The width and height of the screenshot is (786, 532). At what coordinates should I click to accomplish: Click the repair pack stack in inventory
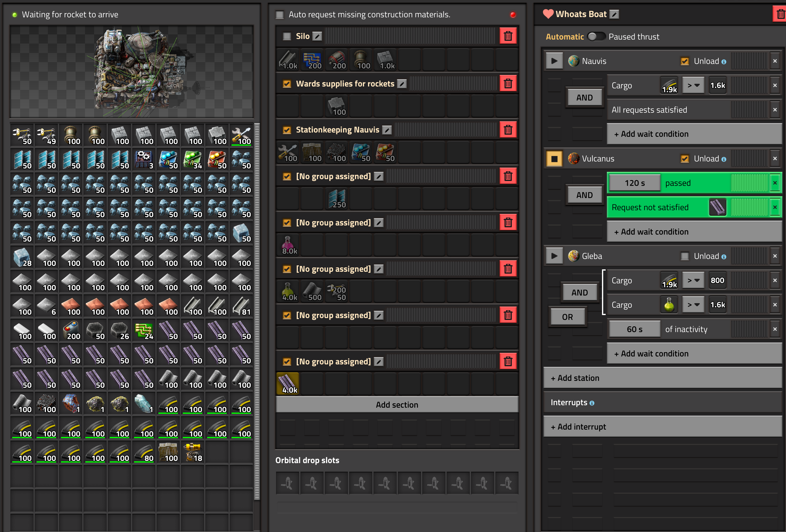point(241,136)
